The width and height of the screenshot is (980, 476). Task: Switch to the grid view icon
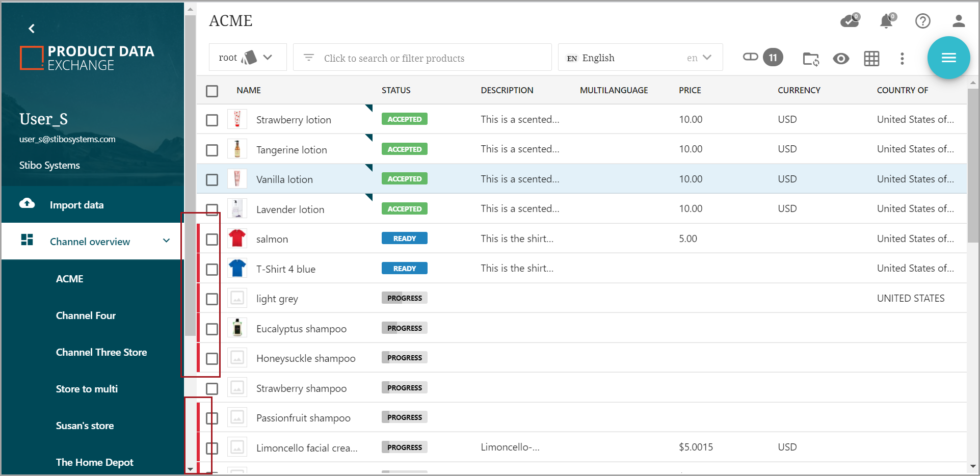coord(871,59)
